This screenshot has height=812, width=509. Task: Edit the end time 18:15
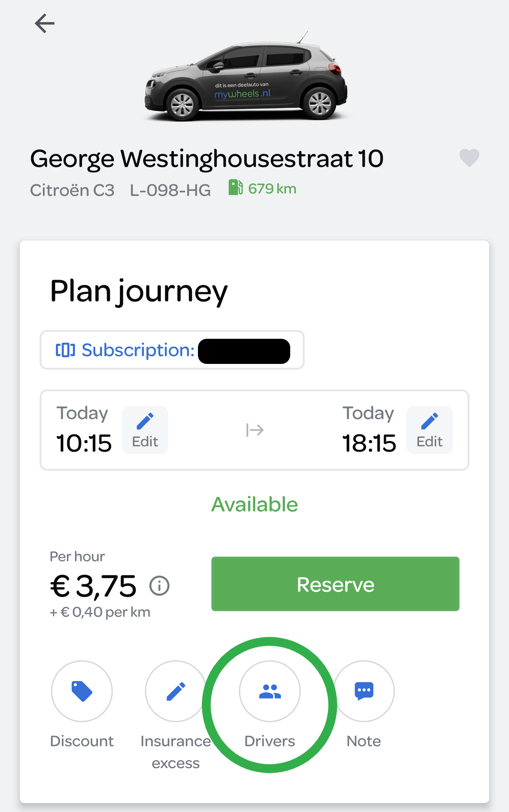click(429, 430)
